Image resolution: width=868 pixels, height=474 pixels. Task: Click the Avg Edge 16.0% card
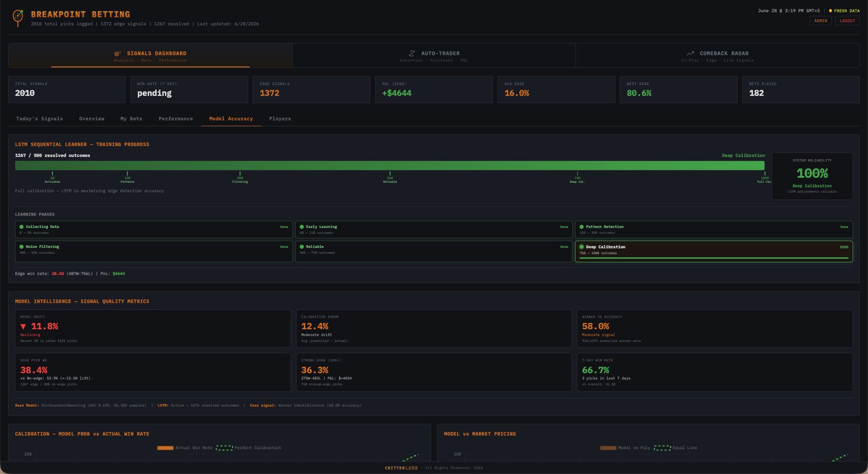(x=556, y=90)
